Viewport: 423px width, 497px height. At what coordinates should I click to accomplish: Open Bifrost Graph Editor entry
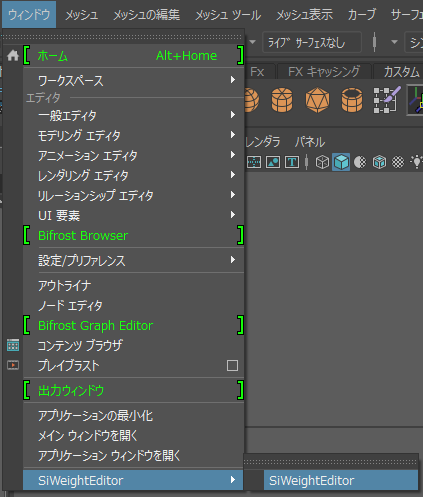coord(133,325)
